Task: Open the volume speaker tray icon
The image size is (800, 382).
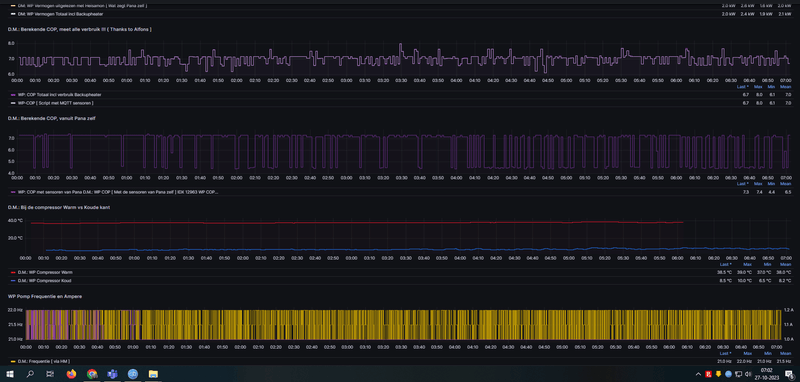Action: coord(748,374)
